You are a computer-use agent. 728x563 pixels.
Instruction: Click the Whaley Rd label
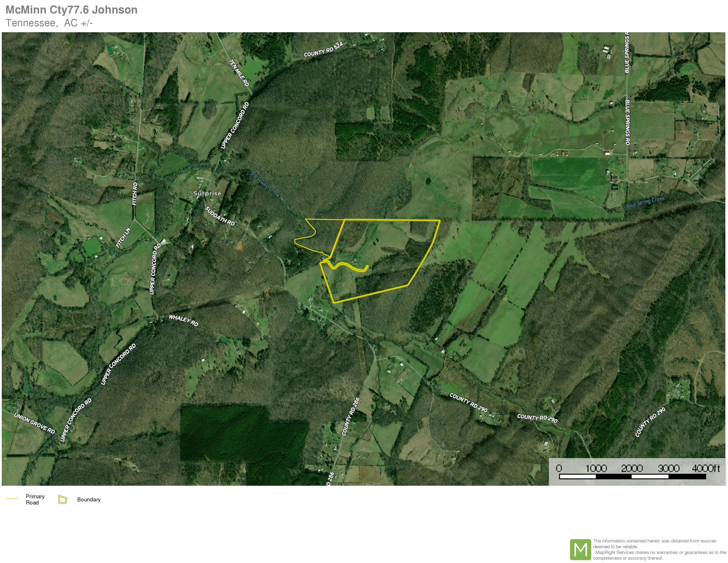tap(183, 320)
